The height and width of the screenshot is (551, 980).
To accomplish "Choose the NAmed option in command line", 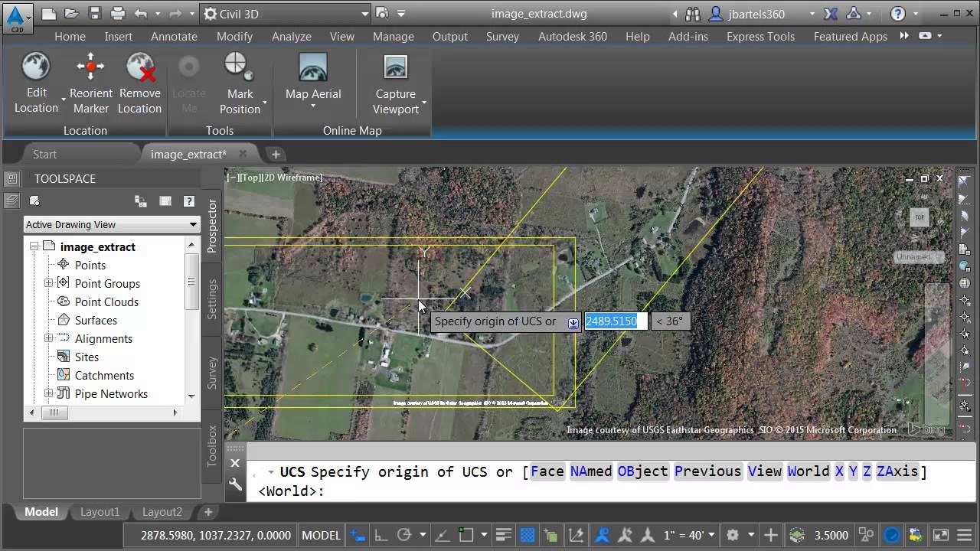I will point(591,471).
